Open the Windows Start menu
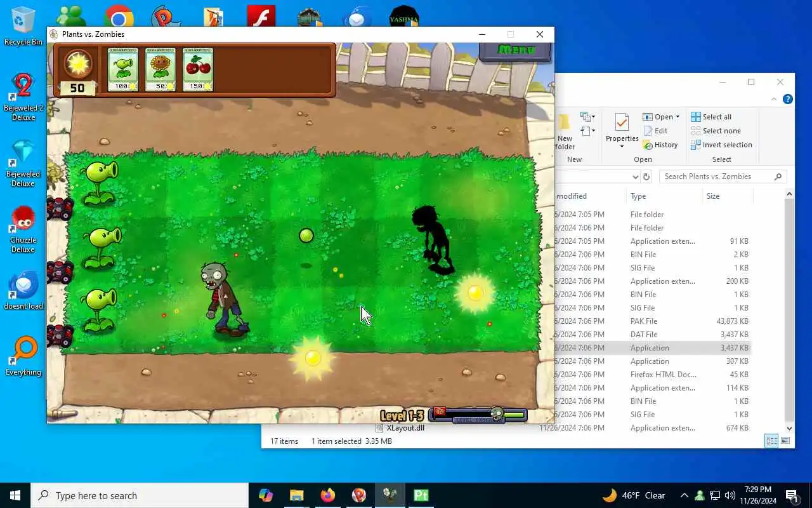The height and width of the screenshot is (508, 812). tap(15, 495)
